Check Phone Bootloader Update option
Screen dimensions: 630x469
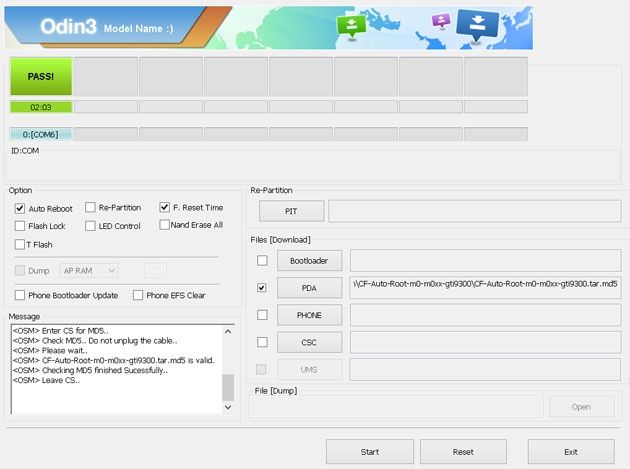20,295
